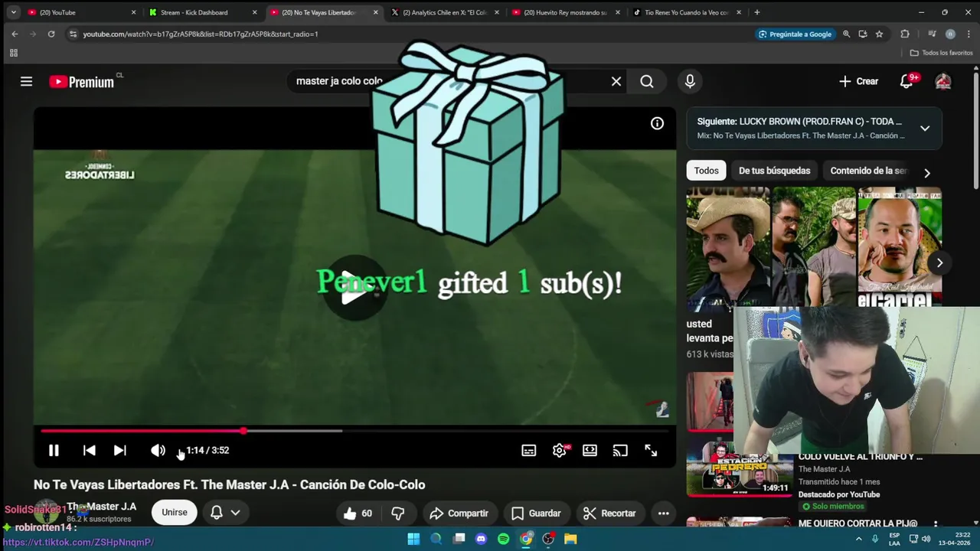Pause the video

coord(54,451)
